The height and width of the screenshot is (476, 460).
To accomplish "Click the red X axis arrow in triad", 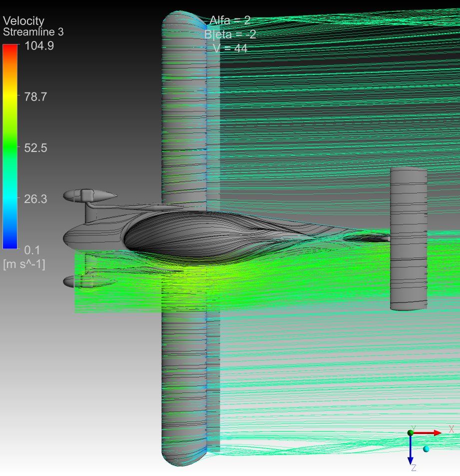I will (430, 432).
